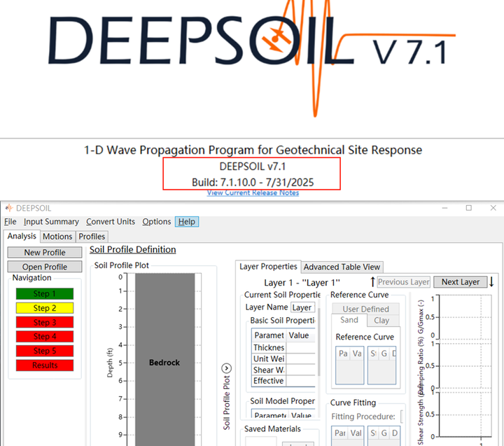The image size is (504, 446).
Task: Click the 'Value' column header in Basic Soil Properties
Action: click(299, 335)
